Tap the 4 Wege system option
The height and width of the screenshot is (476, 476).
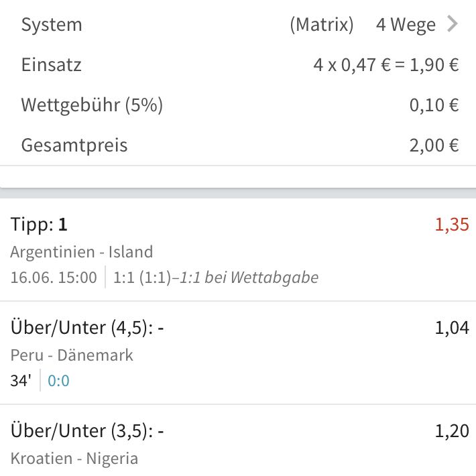406,25
